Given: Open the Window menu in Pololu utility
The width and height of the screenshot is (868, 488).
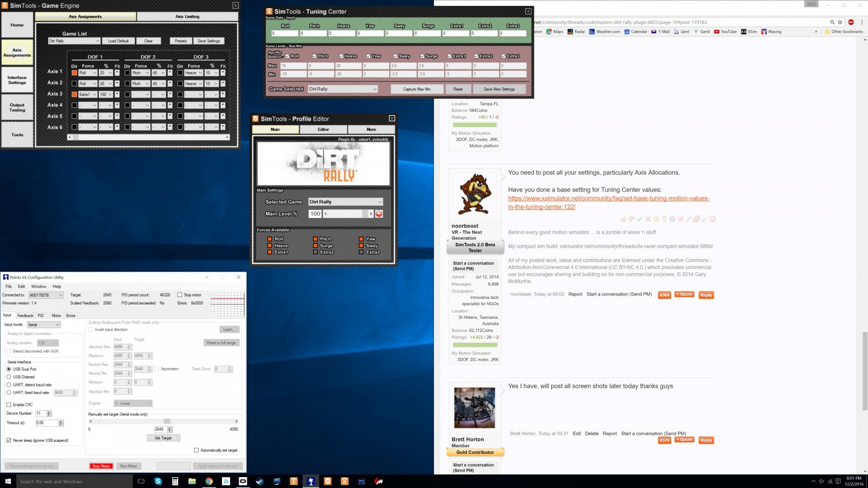Looking at the screenshot, I should coord(39,286).
